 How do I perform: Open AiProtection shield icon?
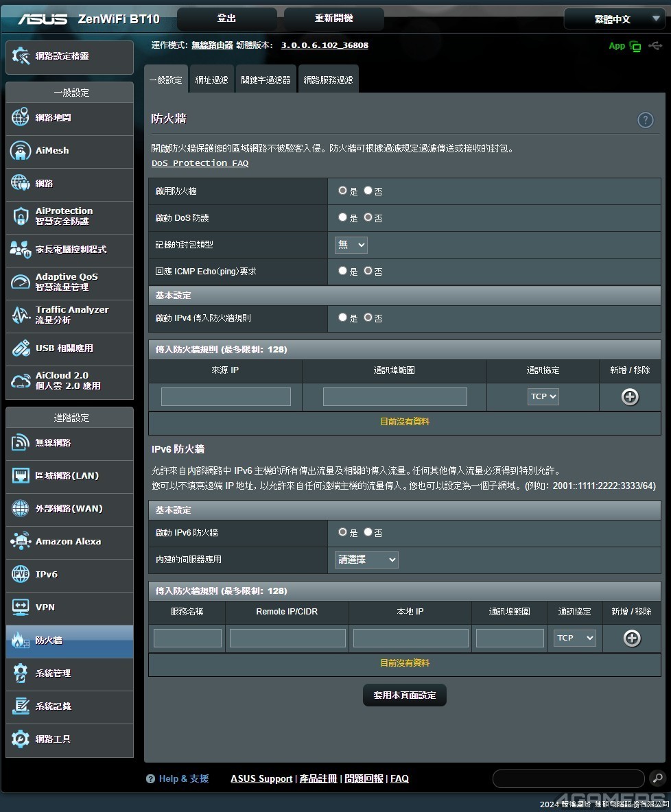click(x=20, y=217)
